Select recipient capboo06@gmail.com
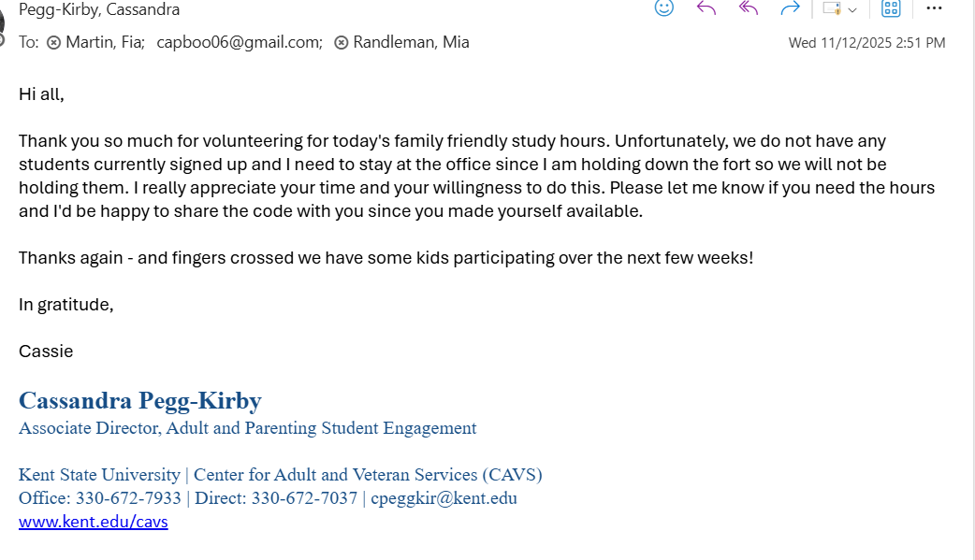 tap(239, 42)
